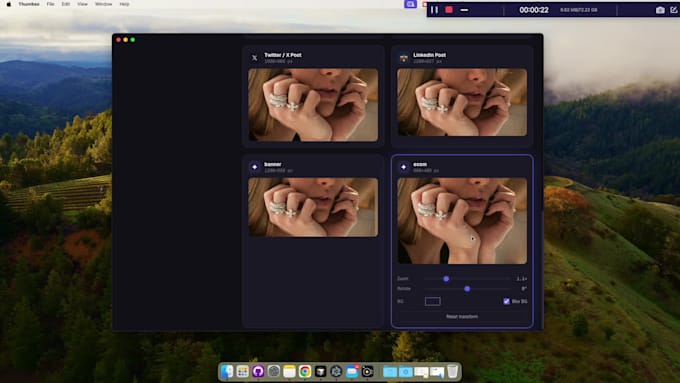
Task: Open the black cube app in the Dock
Action: 320,371
